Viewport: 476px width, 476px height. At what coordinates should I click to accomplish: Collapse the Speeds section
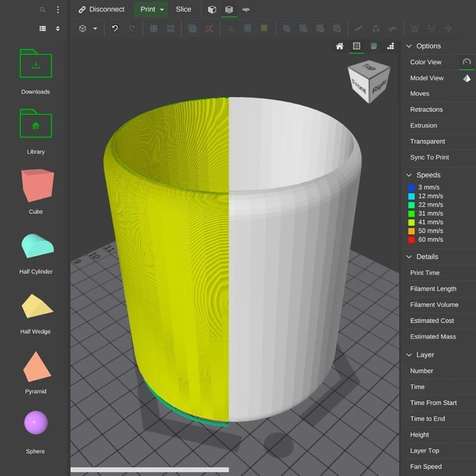pyautogui.click(x=409, y=175)
